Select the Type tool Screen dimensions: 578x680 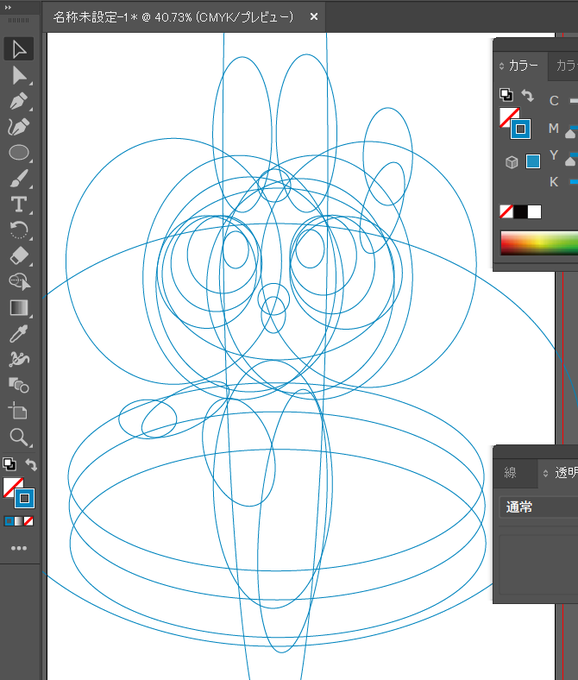(19, 204)
